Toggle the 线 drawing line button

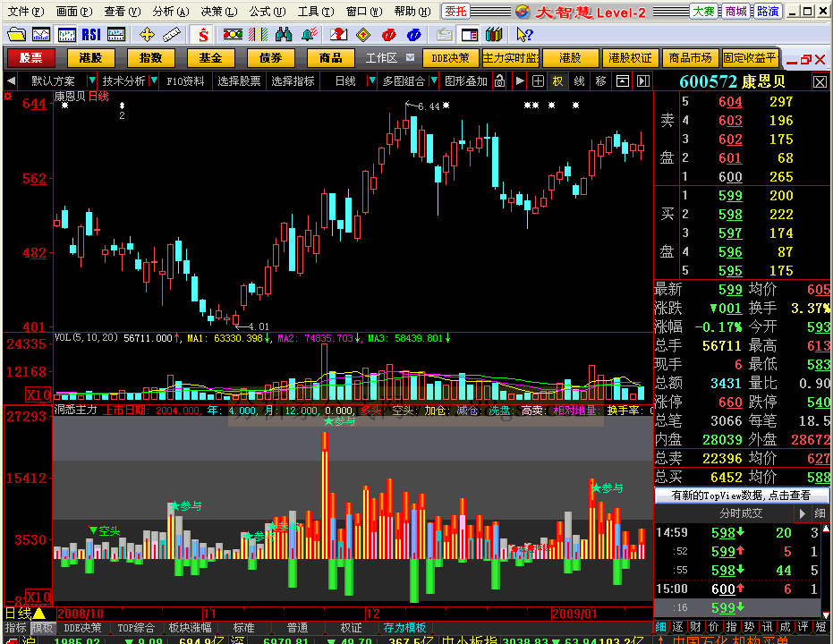(x=580, y=81)
